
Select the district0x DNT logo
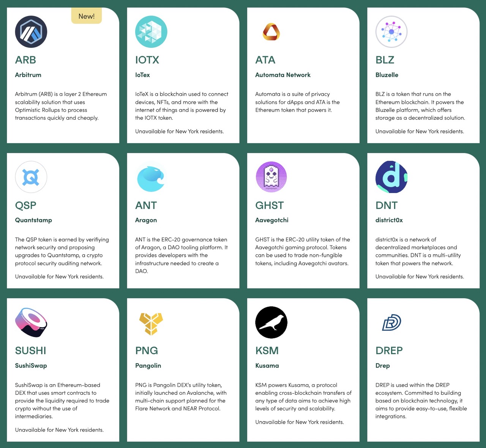391,177
